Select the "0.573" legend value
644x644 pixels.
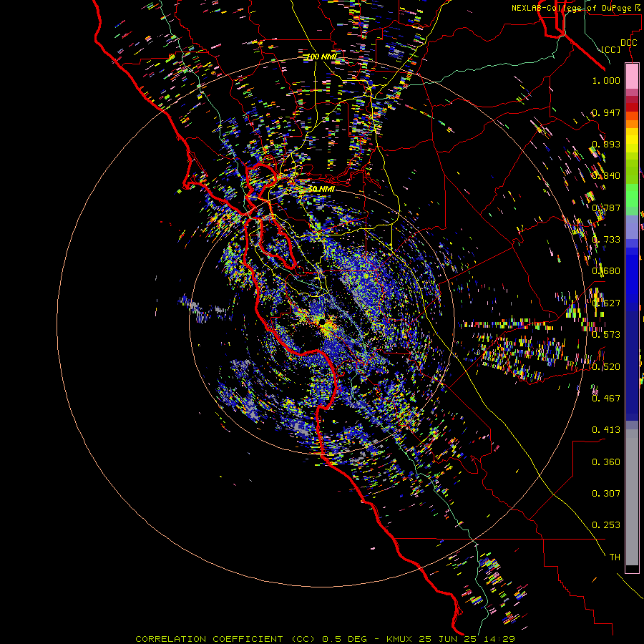pos(606,335)
